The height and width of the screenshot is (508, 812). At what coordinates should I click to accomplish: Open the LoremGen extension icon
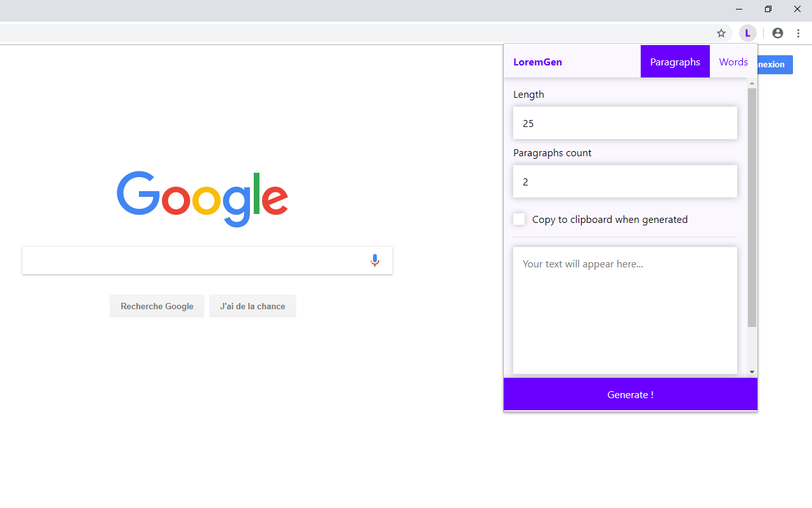click(x=748, y=33)
